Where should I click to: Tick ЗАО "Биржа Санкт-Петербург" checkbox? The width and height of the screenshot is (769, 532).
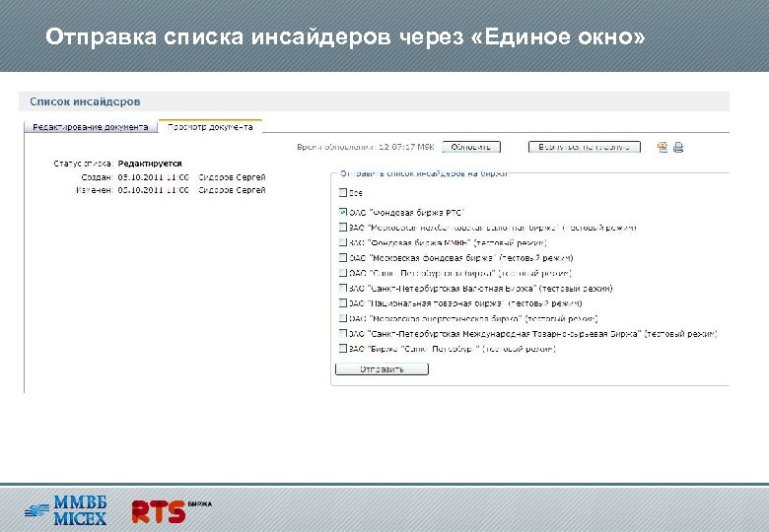coord(343,349)
